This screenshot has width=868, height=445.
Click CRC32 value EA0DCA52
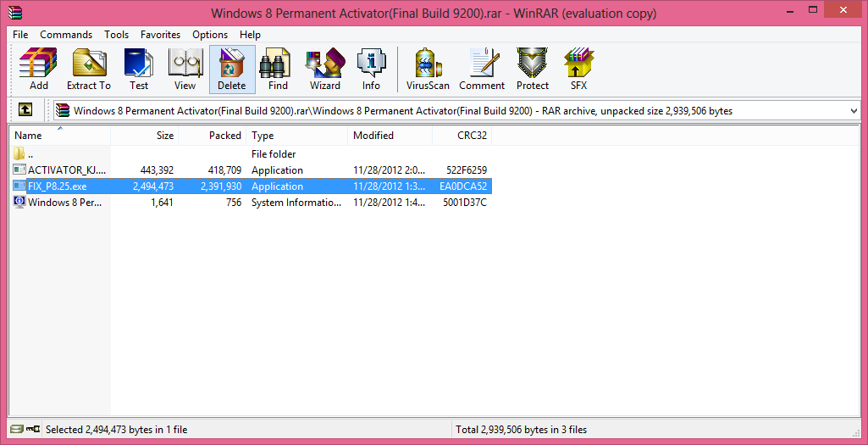[x=463, y=186]
